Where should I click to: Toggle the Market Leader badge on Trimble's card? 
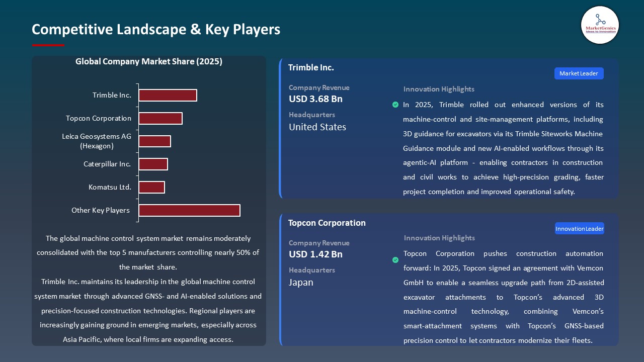(579, 73)
